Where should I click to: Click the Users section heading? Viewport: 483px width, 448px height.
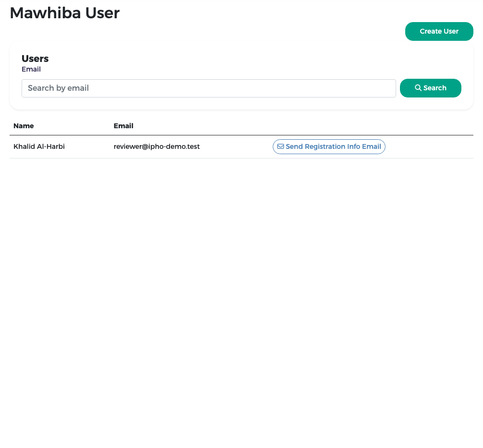[x=35, y=59]
